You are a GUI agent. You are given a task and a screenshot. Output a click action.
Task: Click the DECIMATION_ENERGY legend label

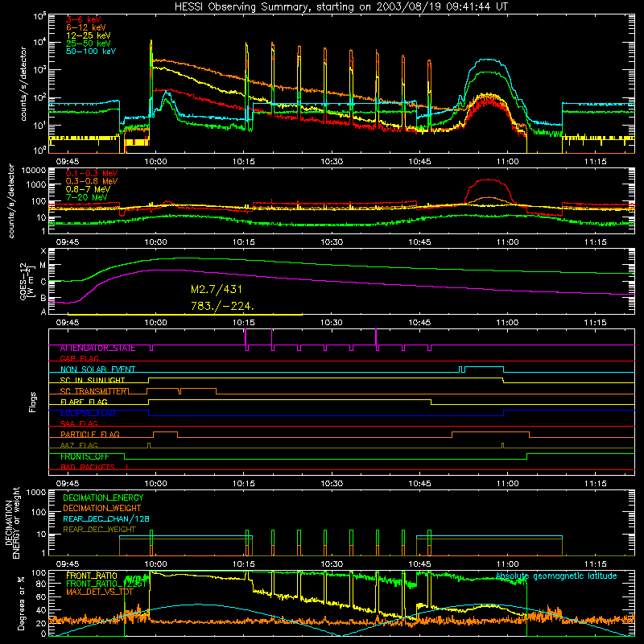(103, 497)
